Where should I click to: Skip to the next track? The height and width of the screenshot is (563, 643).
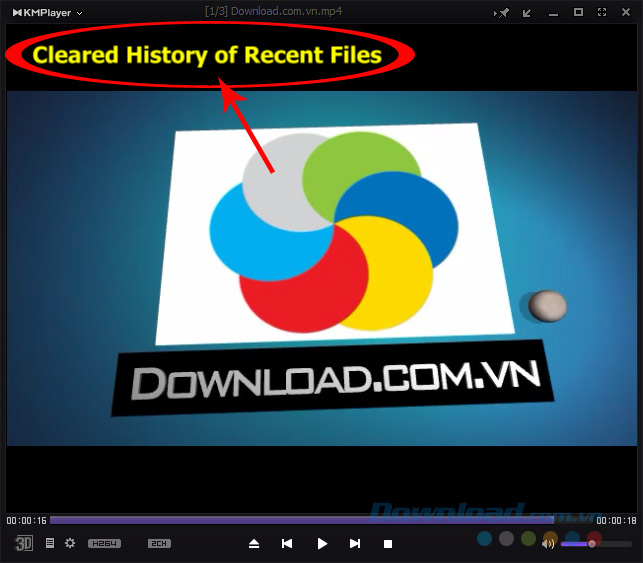pyautogui.click(x=355, y=544)
